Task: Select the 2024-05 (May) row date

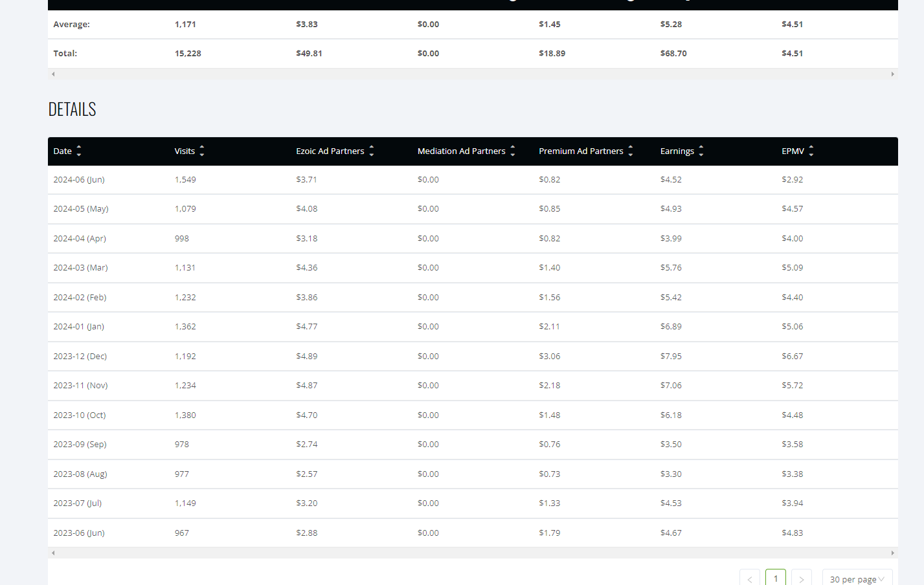Action: tap(81, 209)
